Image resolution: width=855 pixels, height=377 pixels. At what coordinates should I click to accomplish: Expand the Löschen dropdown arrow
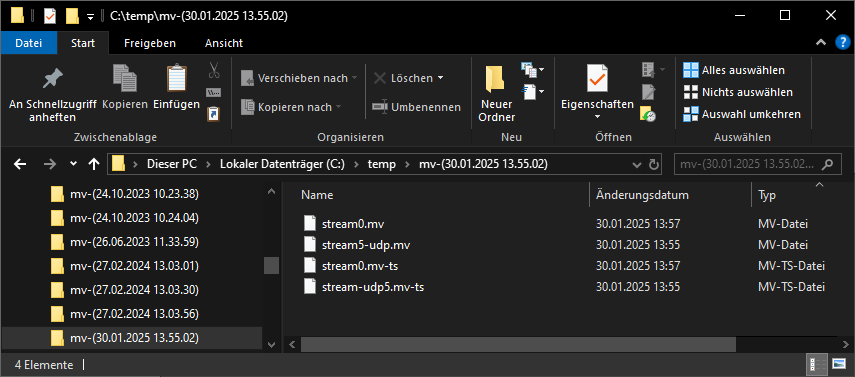(x=441, y=78)
